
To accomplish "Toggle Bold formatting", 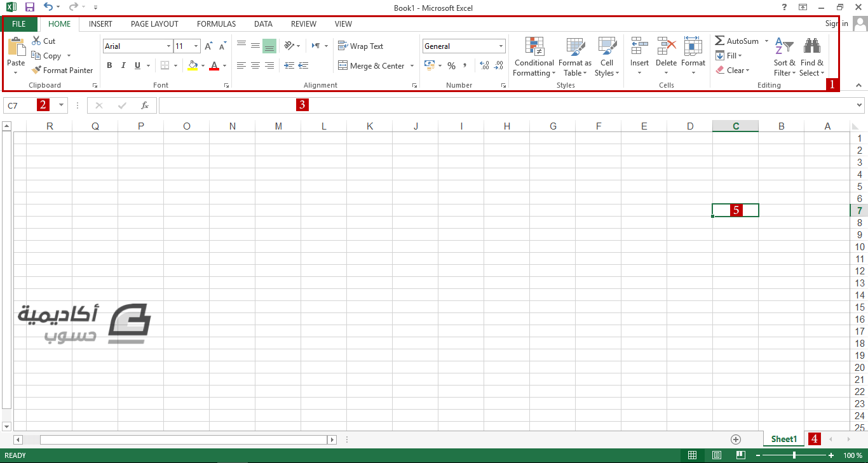I will 109,65.
